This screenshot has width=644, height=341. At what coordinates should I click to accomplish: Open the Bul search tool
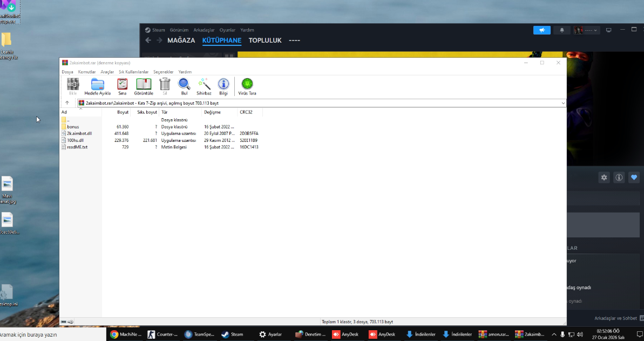point(184,86)
